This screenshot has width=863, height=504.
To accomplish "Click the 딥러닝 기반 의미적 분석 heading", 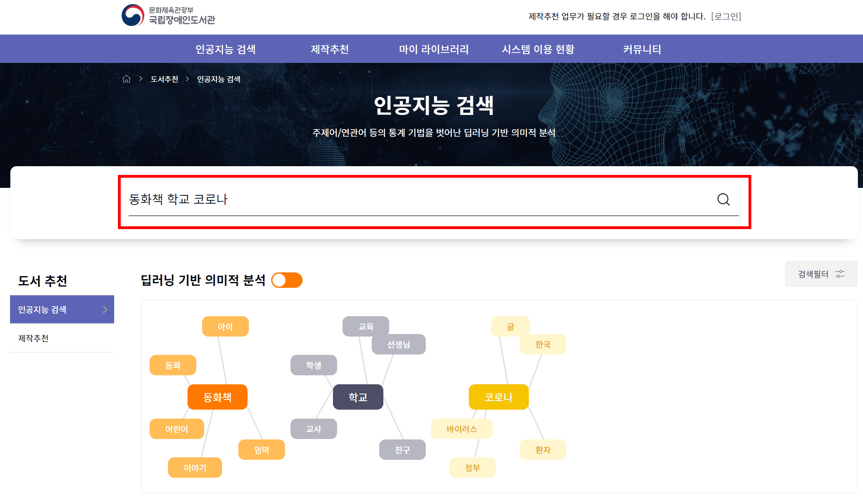I will click(203, 280).
